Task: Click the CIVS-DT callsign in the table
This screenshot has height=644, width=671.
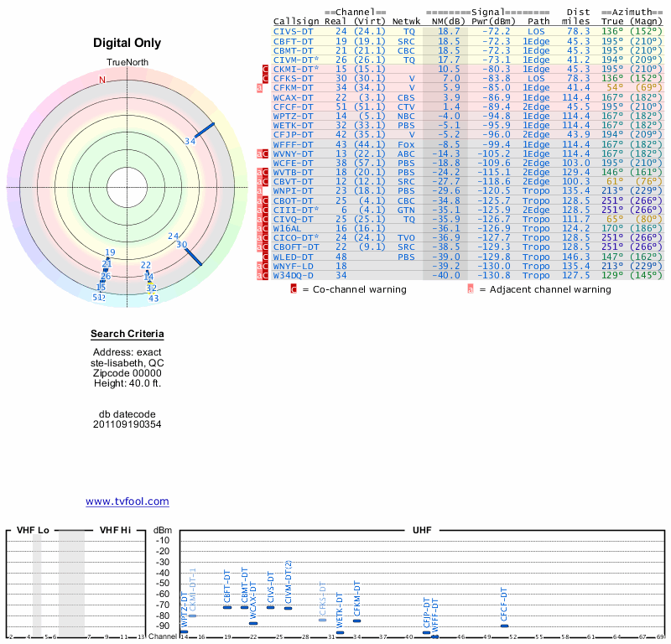Action: 294,30
